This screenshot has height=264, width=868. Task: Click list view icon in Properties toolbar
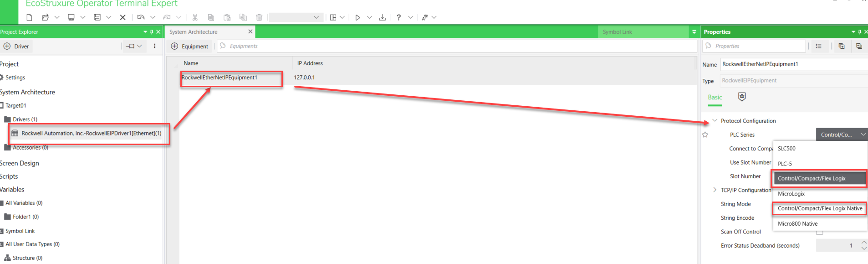pyautogui.click(x=818, y=46)
